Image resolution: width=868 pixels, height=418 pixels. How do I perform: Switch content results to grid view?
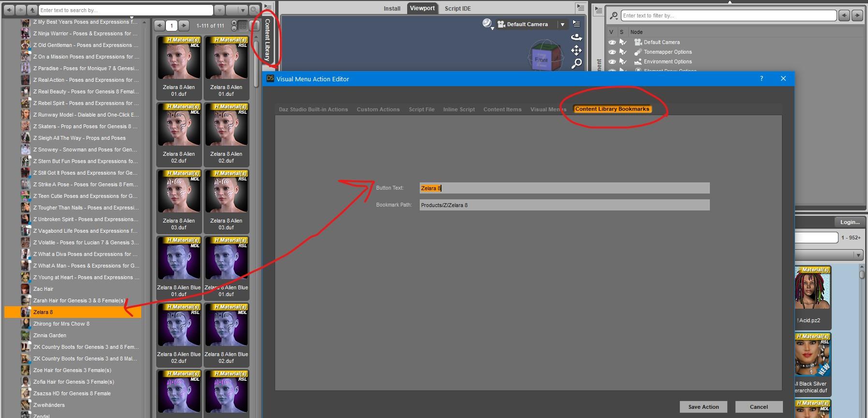[243, 26]
